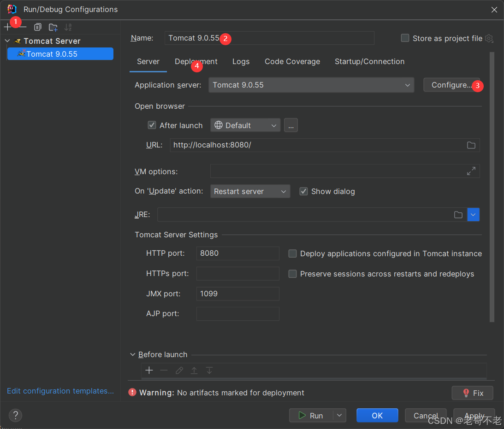Click the AJP port field

point(238,314)
